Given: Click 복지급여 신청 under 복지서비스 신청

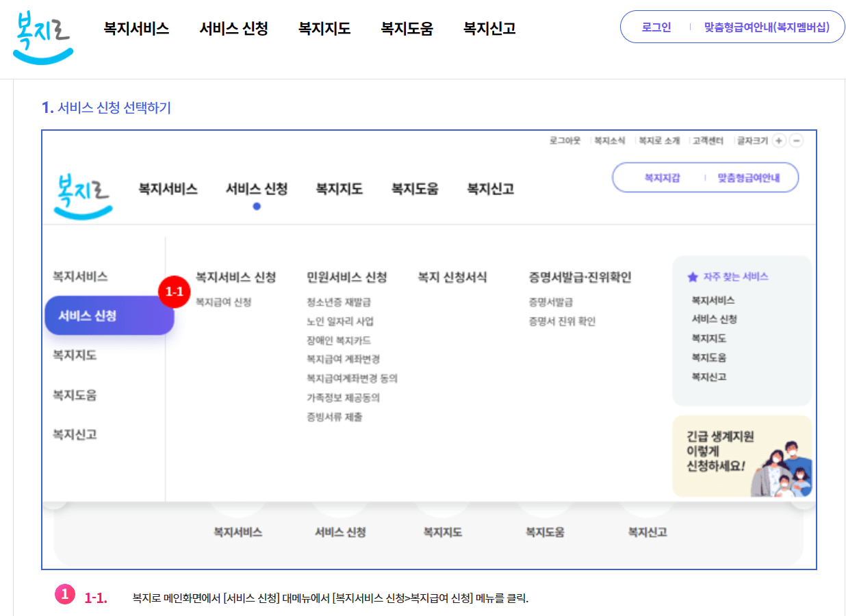Looking at the screenshot, I should [x=223, y=302].
